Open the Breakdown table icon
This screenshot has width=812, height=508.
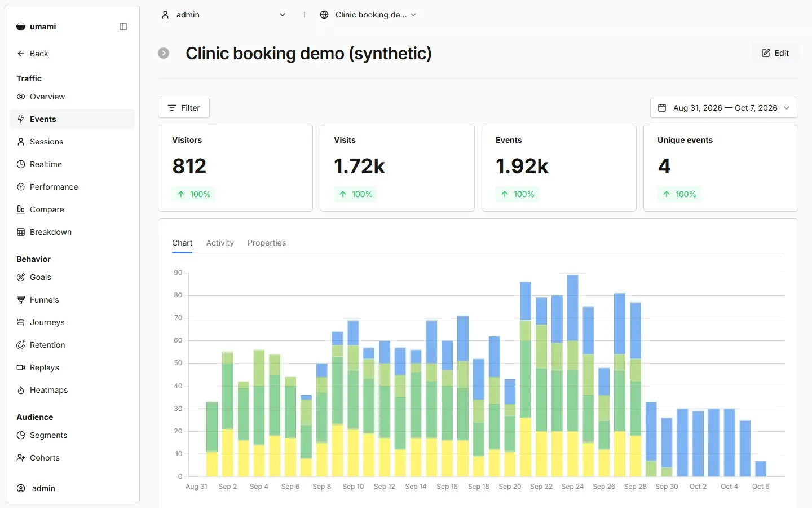pyautogui.click(x=21, y=232)
